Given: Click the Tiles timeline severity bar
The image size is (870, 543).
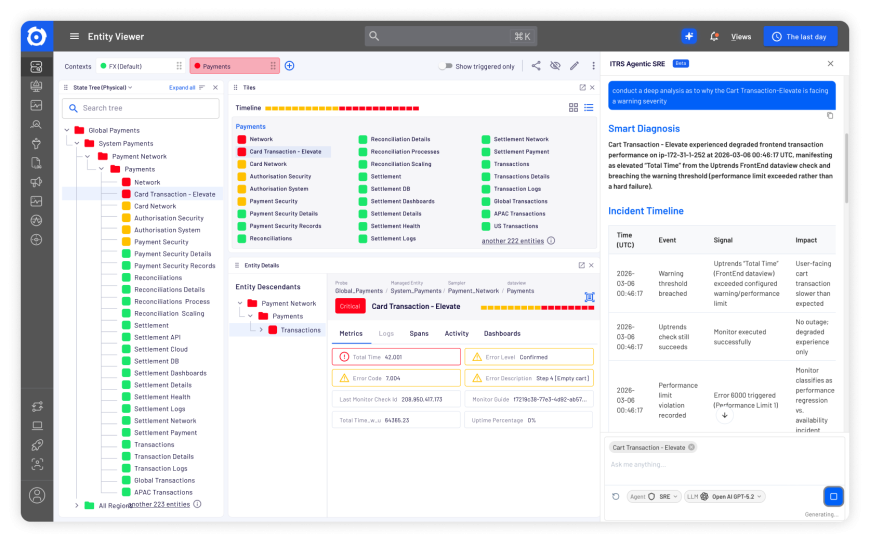Looking at the screenshot, I should tap(342, 108).
